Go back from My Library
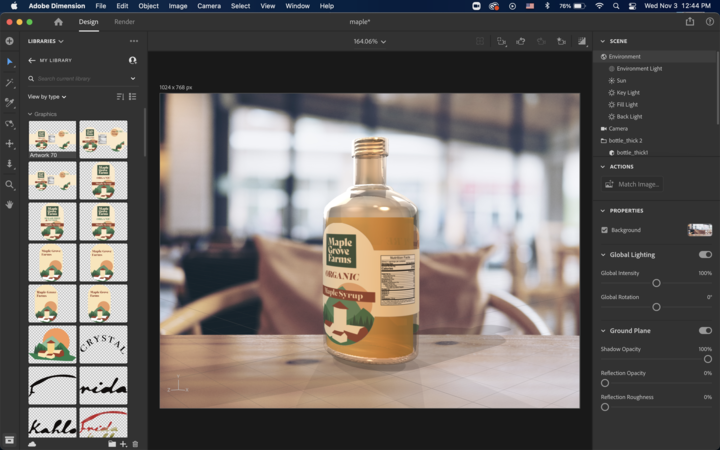Screen dimensions: 720x450 click(x=31, y=60)
